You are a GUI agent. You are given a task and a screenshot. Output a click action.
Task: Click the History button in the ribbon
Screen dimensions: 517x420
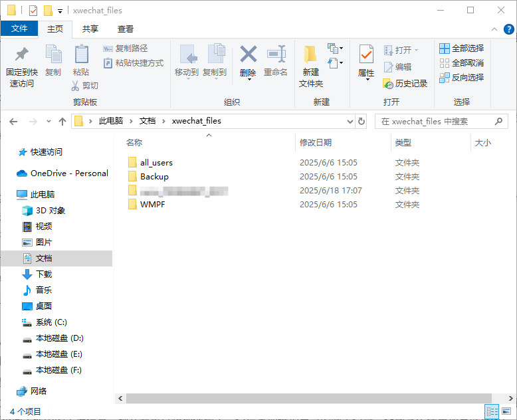click(405, 84)
